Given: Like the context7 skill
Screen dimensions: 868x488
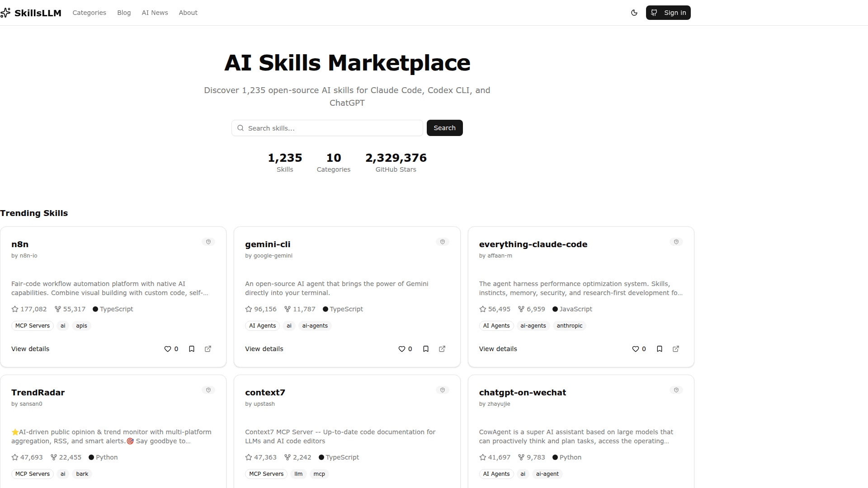Looking at the screenshot, I should (402, 488).
